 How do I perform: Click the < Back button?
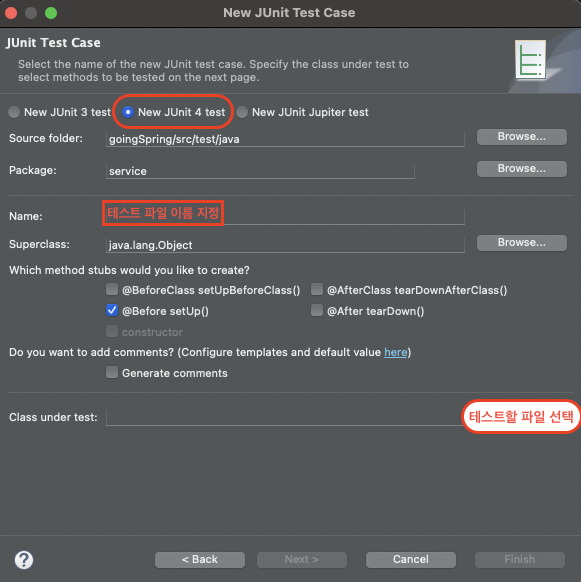click(200, 560)
